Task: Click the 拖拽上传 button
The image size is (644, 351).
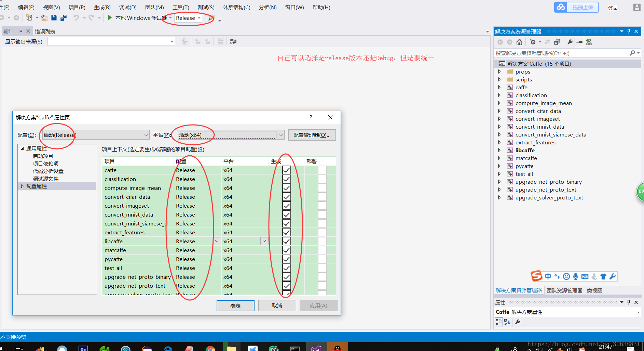Action: coord(583,7)
